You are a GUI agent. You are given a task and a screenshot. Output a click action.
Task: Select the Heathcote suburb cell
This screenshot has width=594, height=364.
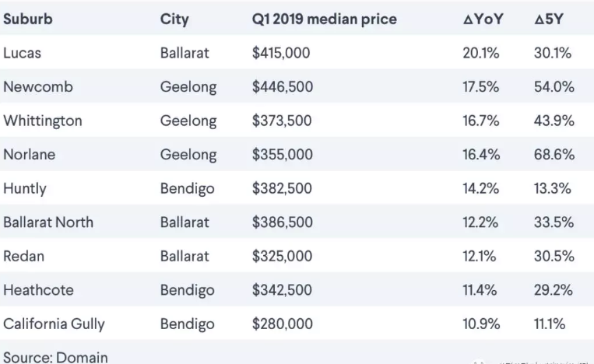click(x=38, y=290)
